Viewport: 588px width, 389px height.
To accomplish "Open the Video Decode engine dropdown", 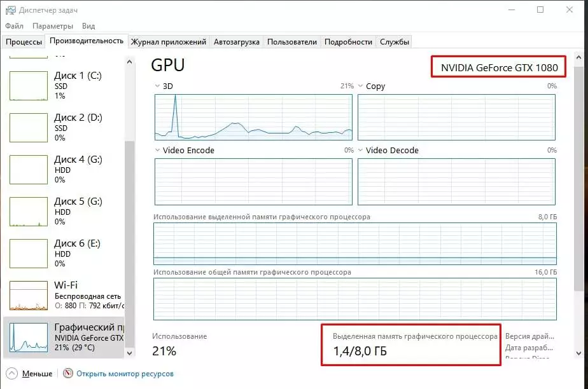I will tap(360, 150).
